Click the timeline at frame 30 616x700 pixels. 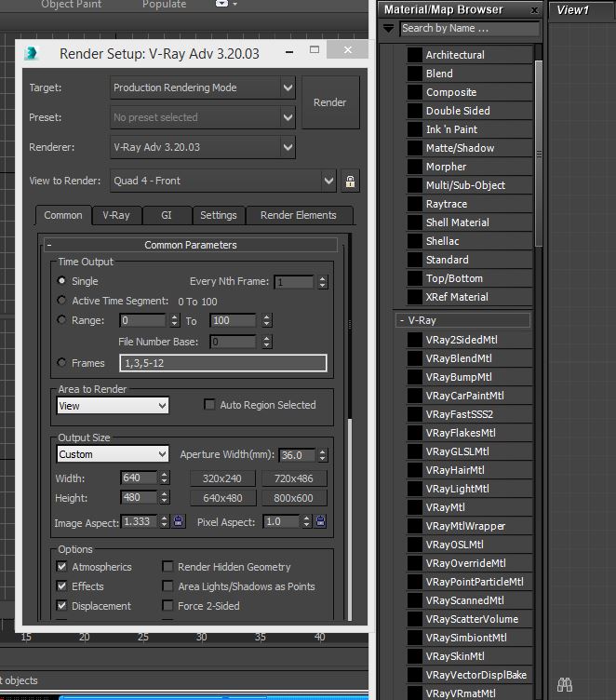click(201, 637)
